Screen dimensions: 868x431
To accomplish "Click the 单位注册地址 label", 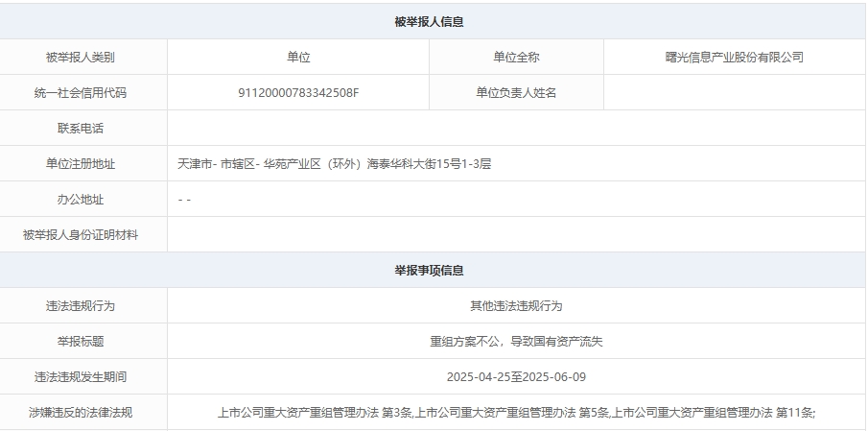I will [x=81, y=163].
